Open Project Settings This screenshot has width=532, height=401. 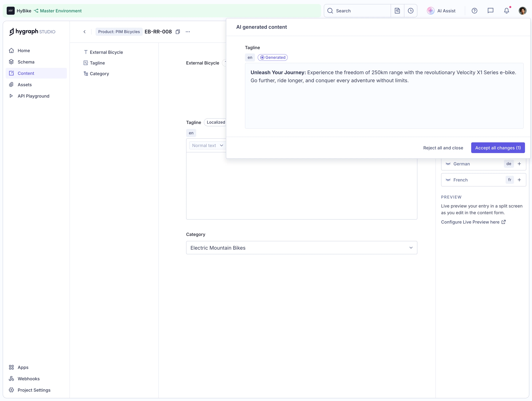pos(36,390)
